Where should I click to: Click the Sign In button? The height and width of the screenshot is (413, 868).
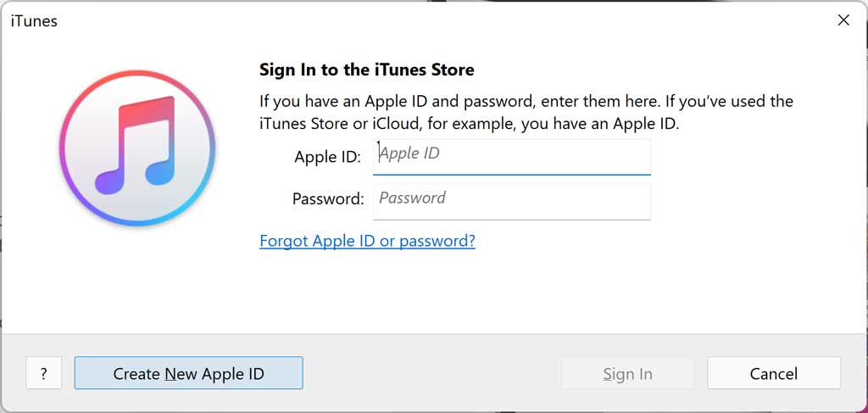(627, 374)
